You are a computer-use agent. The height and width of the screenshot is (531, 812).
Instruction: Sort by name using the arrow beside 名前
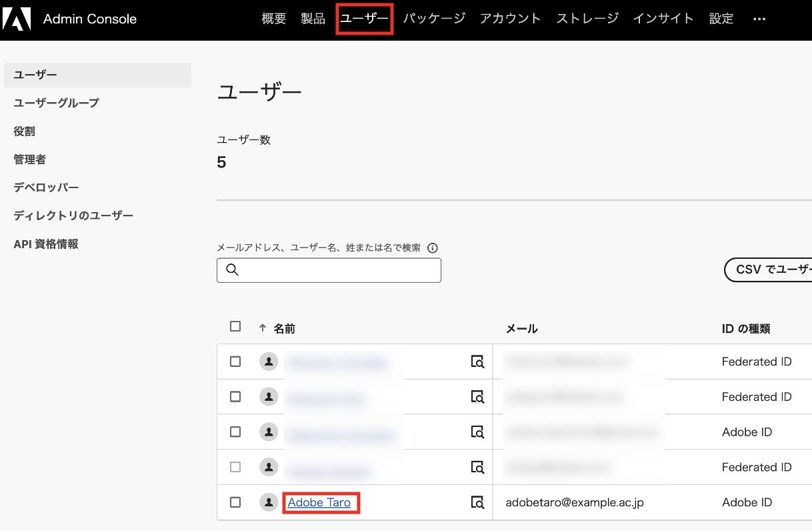pos(263,328)
